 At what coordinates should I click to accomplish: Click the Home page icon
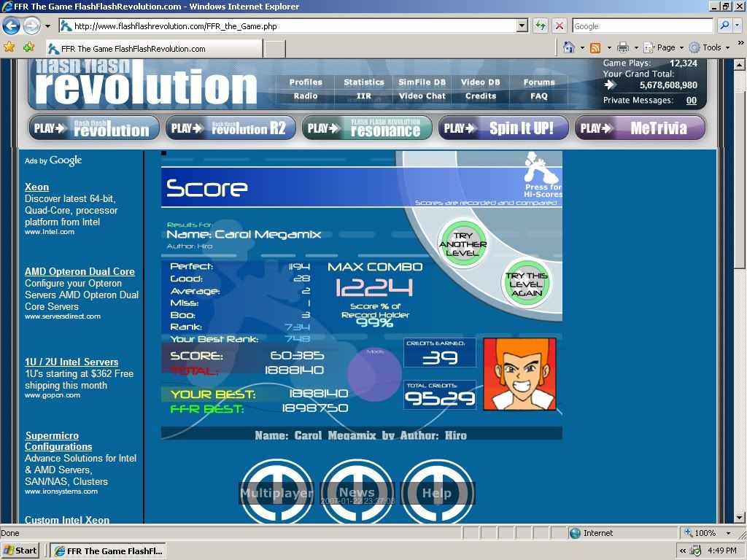pos(569,47)
